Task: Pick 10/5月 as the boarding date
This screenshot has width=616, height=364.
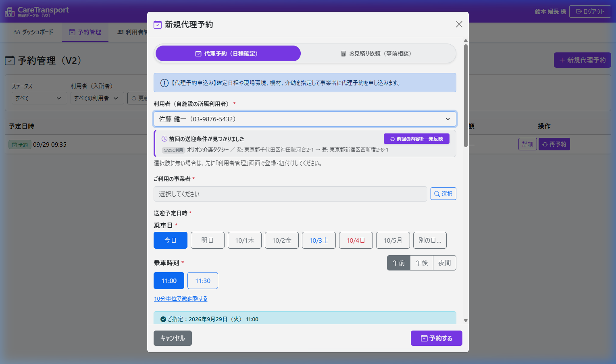Action: pyautogui.click(x=393, y=240)
